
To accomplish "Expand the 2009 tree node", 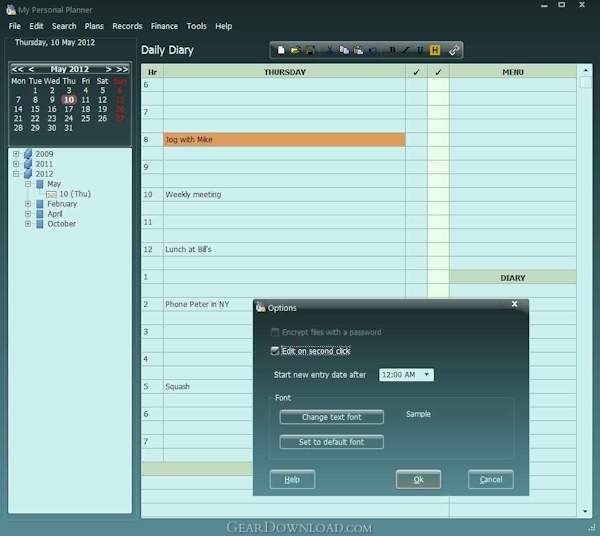I will coord(15,154).
